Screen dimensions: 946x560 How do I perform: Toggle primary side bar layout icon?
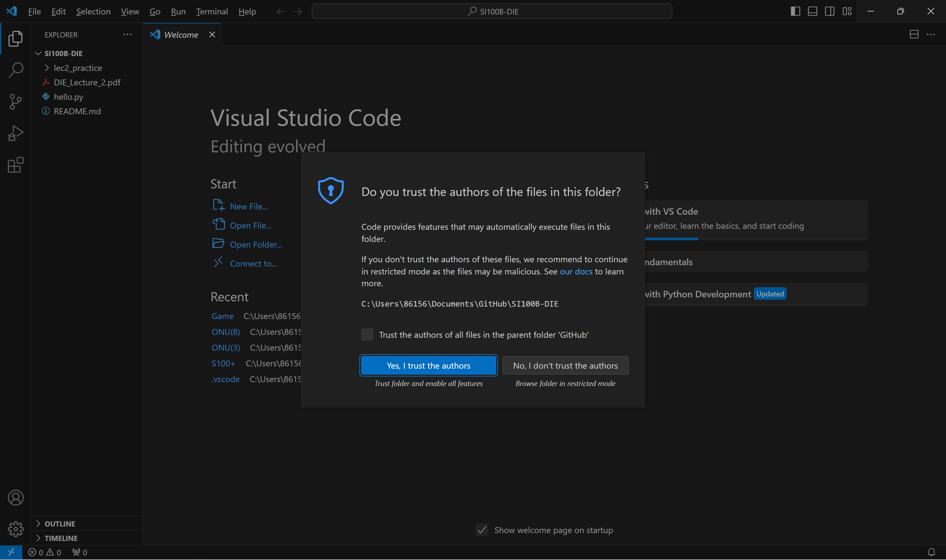pyautogui.click(x=795, y=11)
